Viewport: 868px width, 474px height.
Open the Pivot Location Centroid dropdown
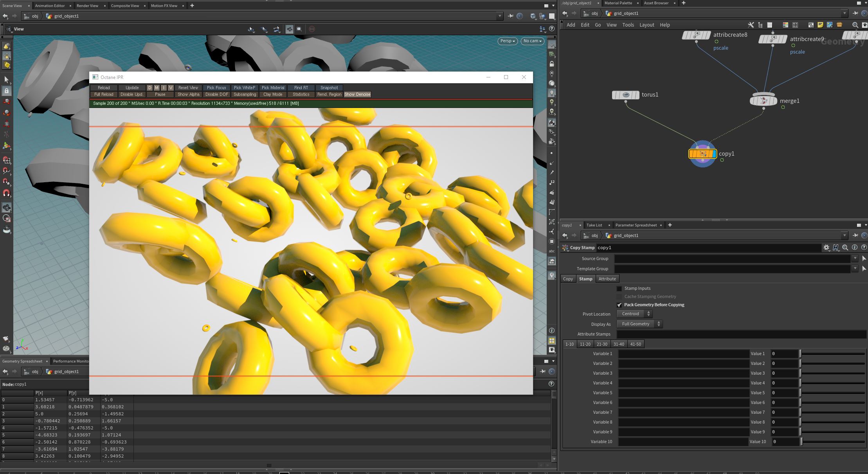point(634,314)
